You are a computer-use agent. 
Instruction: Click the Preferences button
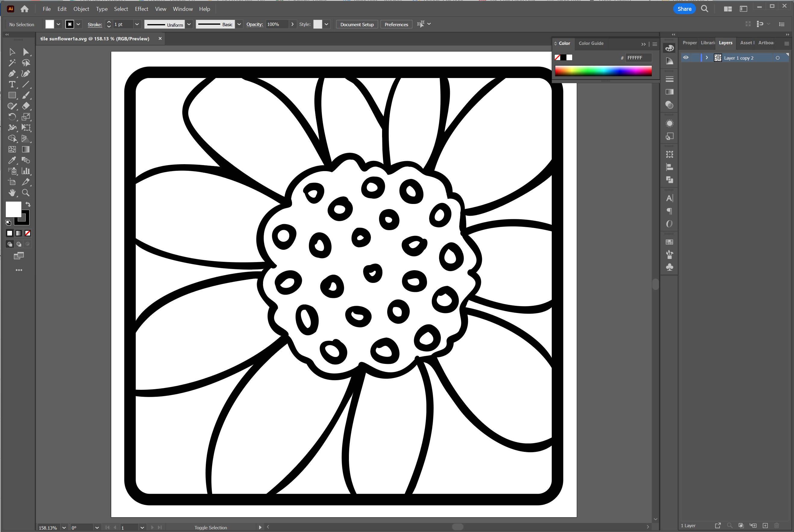tap(397, 24)
